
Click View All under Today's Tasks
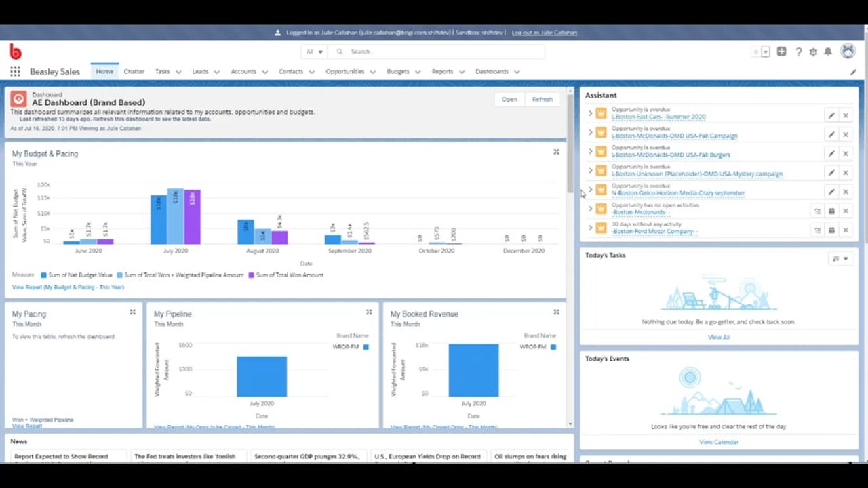(719, 337)
